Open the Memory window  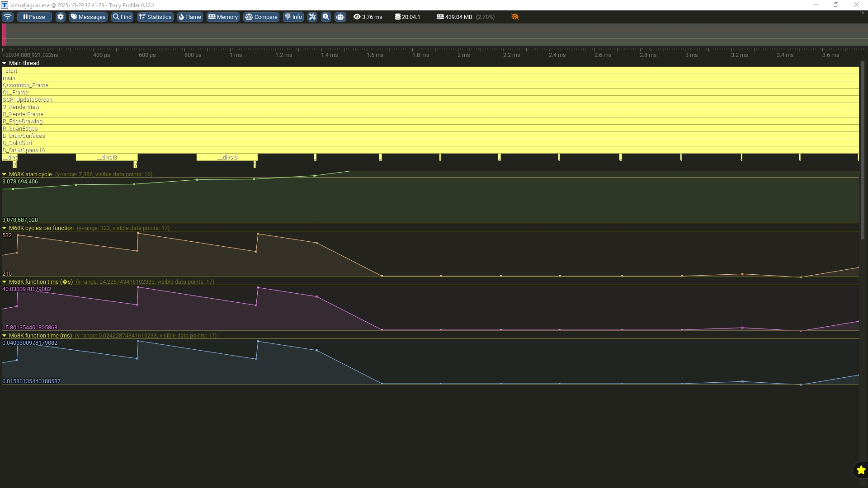[223, 17]
